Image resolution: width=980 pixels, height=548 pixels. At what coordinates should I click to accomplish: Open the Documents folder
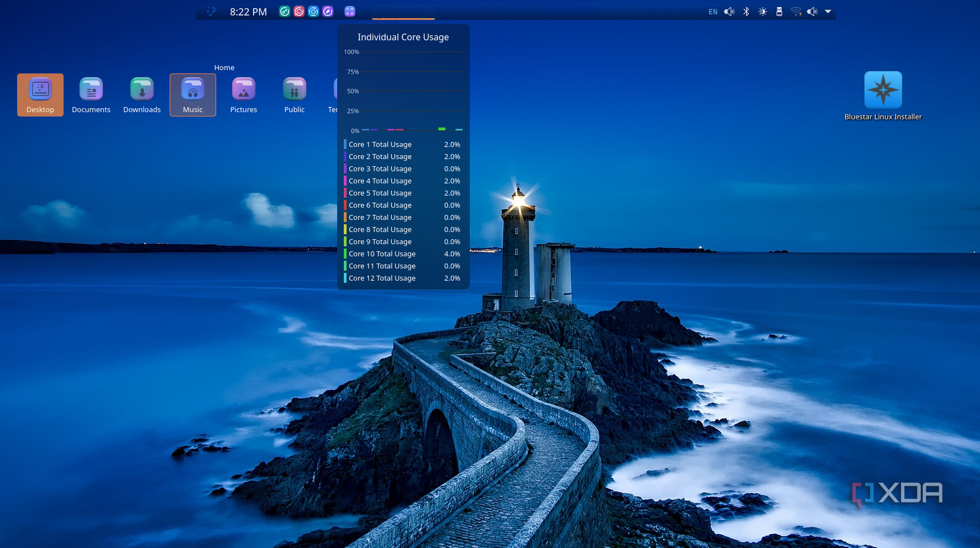click(x=90, y=94)
